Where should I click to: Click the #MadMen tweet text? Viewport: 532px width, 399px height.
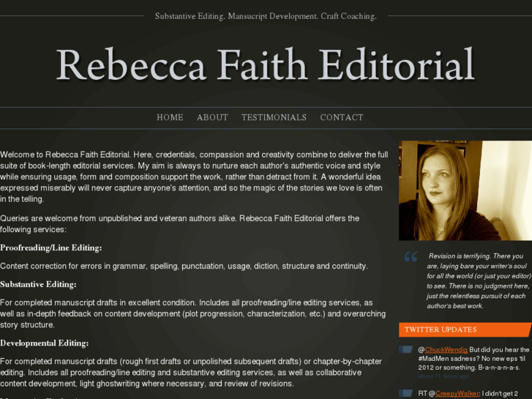[473, 359]
